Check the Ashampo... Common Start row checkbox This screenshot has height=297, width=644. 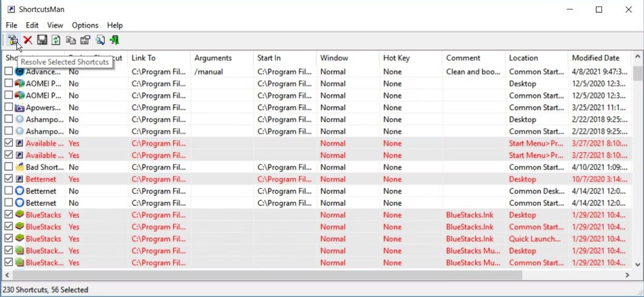[9, 131]
